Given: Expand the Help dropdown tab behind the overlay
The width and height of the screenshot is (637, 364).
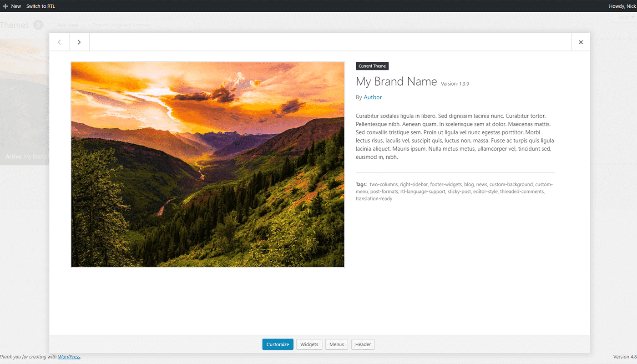Looking at the screenshot, I should click(x=626, y=17).
